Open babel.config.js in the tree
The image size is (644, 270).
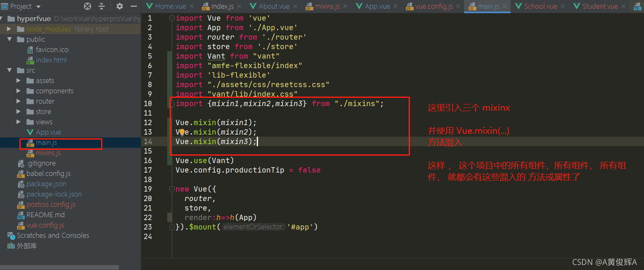pos(48,173)
